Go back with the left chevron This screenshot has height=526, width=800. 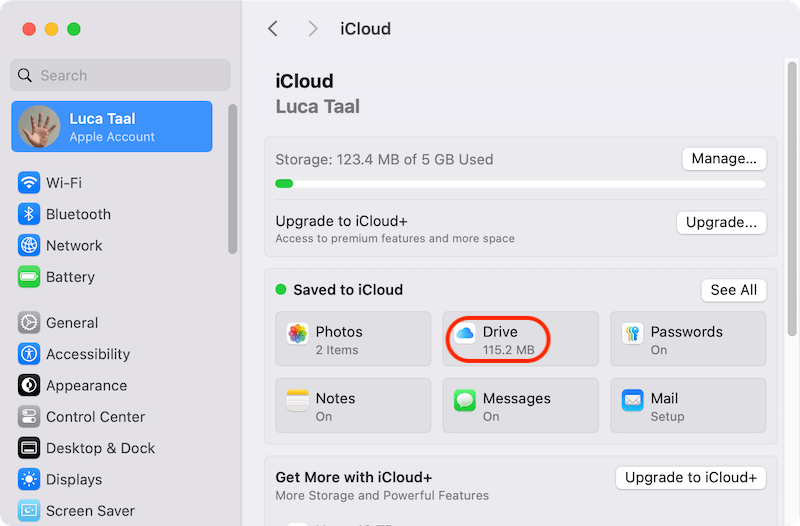(273, 29)
